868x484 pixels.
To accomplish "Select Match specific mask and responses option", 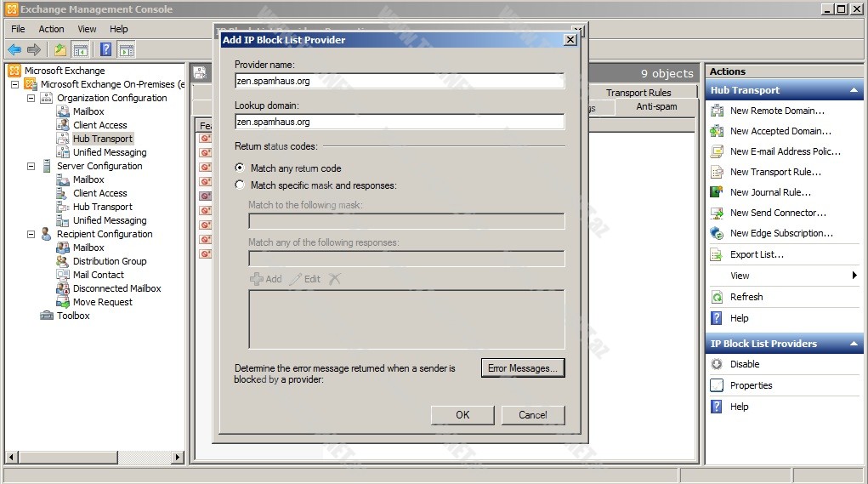I will (x=240, y=185).
